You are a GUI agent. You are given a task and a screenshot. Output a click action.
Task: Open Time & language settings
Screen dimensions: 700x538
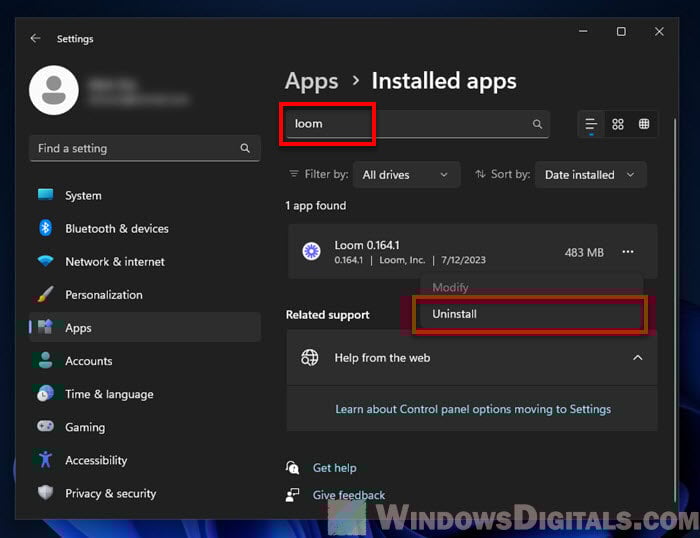[x=145, y=394]
